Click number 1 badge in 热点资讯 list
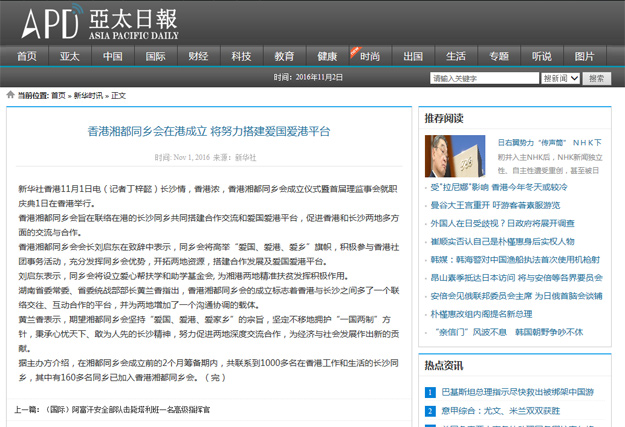The width and height of the screenshot is (625, 427). [x=430, y=393]
